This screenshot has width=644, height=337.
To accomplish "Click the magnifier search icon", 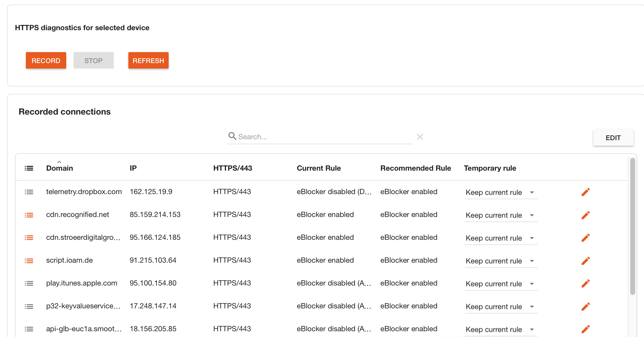I will coord(232,136).
